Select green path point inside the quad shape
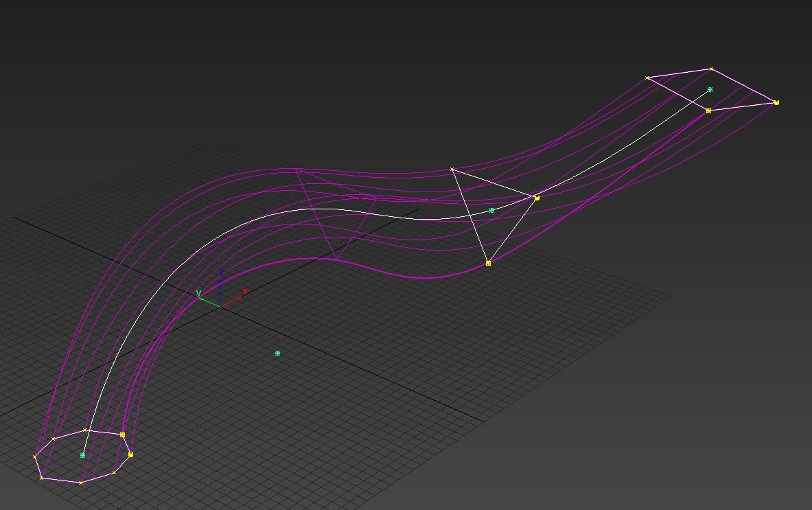This screenshot has width=812, height=510. [710, 89]
